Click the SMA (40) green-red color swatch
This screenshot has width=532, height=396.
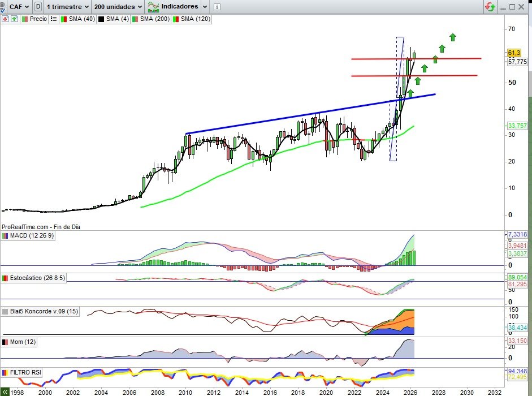pos(64,19)
